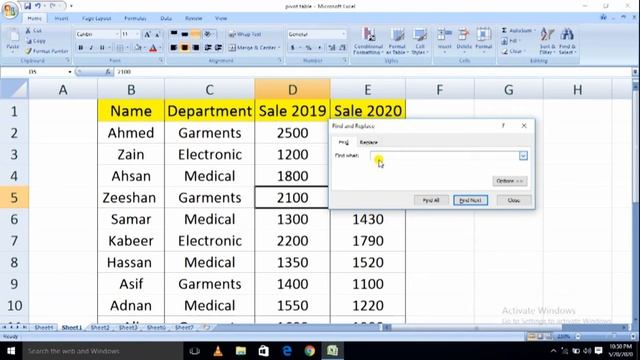Align cell text to the right
Screen dimensions: 640x360
196,48
